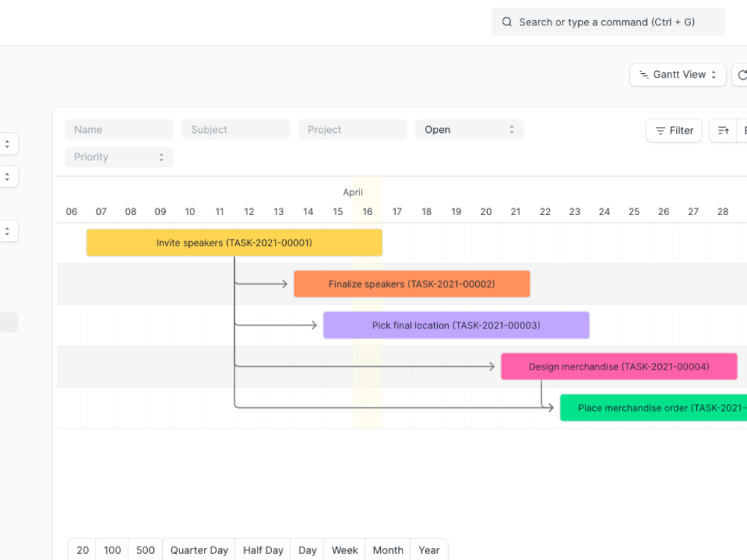Viewport: 747px width, 560px height.
Task: Set page size to 20
Action: click(x=82, y=550)
